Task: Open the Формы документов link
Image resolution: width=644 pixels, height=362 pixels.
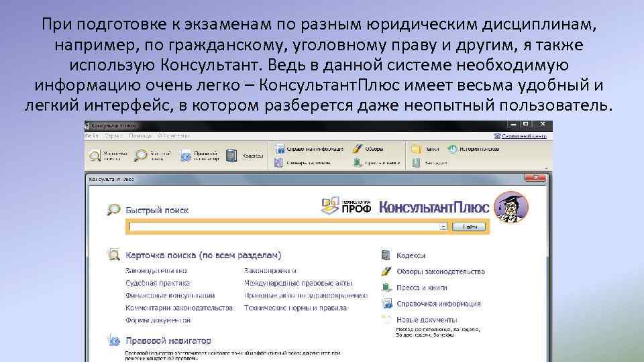Action: (158, 320)
